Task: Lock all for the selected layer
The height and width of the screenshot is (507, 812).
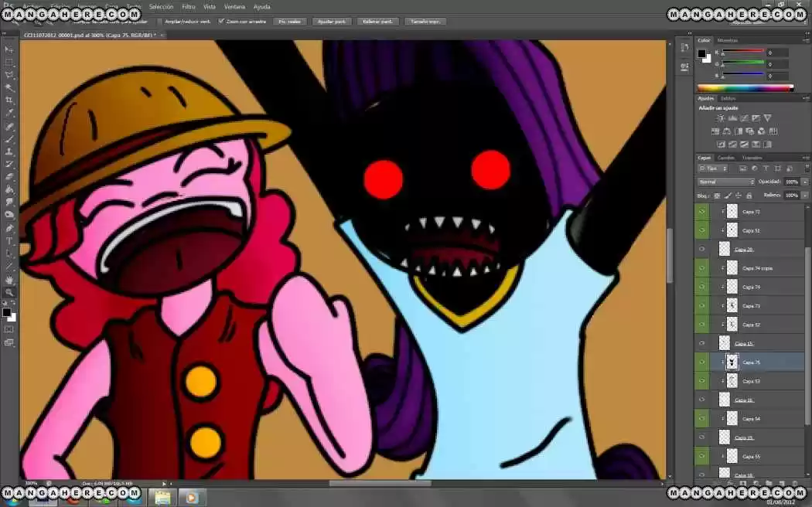Action: (749, 196)
